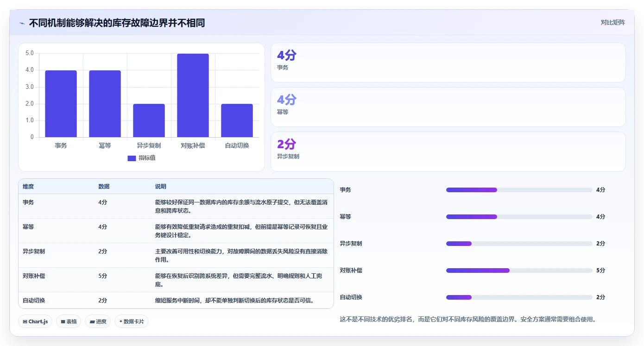Click the 数据 column header
The height and width of the screenshot is (346, 644).
[104, 187]
